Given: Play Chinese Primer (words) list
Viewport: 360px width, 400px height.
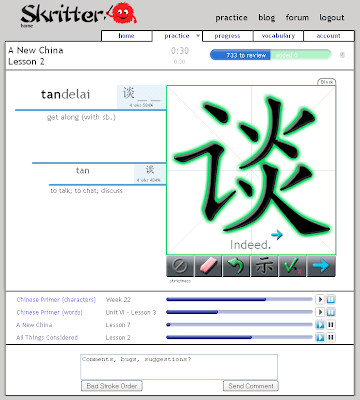Looking at the screenshot, I should click(320, 312).
